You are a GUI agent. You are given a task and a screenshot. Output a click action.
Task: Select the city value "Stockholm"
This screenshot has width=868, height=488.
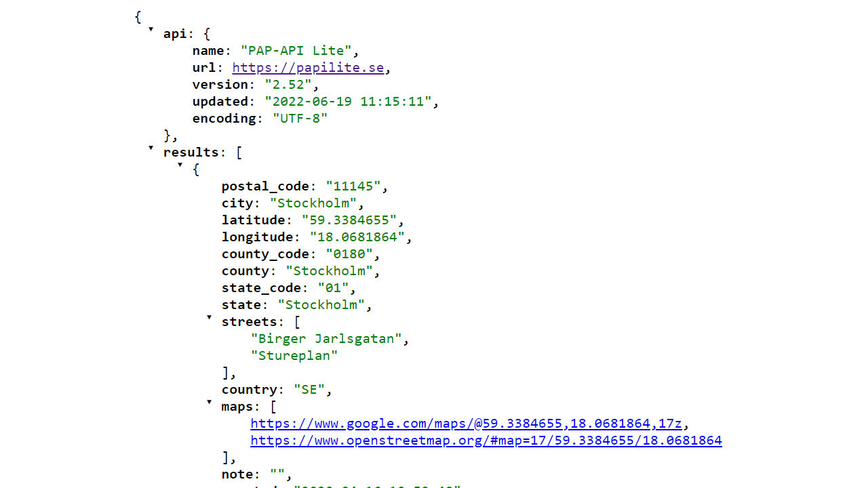click(x=313, y=203)
